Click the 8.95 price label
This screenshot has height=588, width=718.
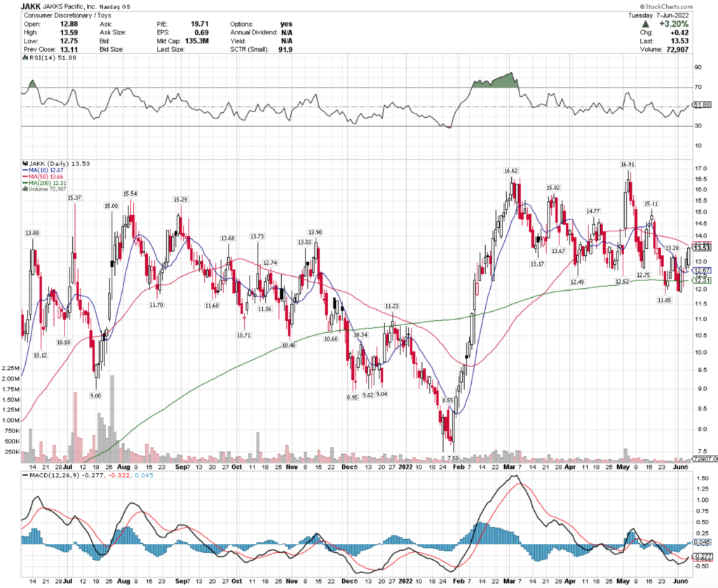pos(352,397)
